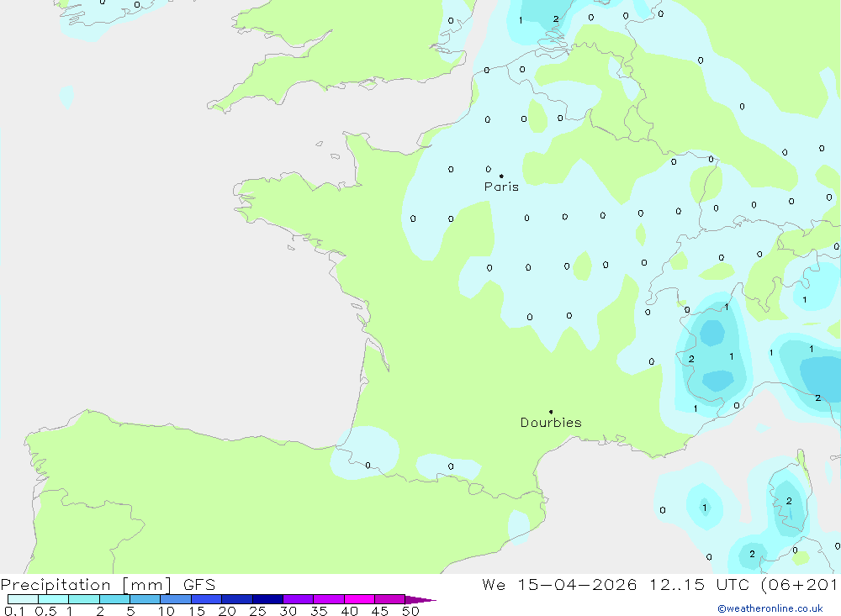Click the legend label '0.5'

click(x=45, y=611)
